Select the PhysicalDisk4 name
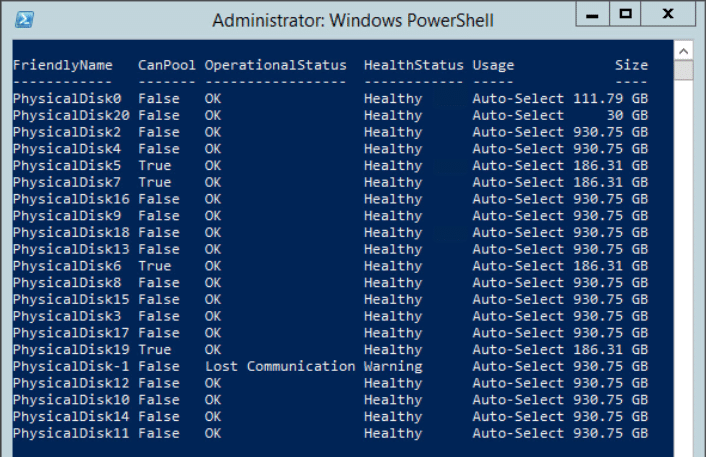 [x=67, y=149]
